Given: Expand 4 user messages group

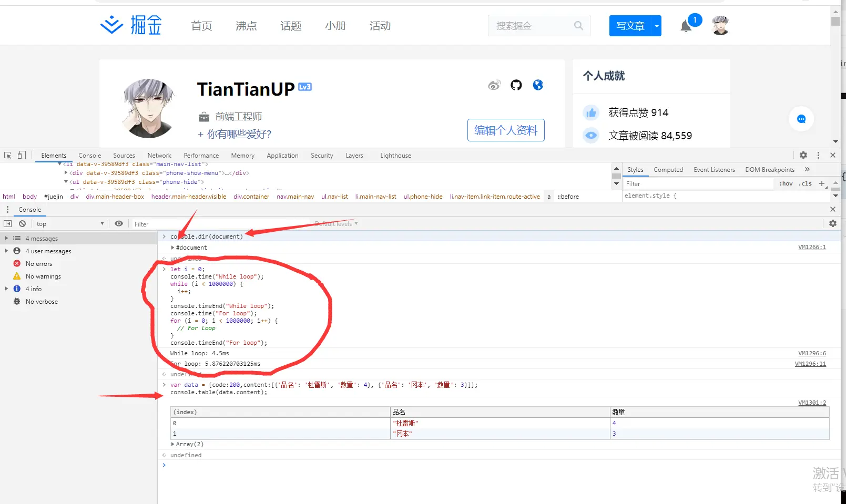Looking at the screenshot, I should (6, 251).
